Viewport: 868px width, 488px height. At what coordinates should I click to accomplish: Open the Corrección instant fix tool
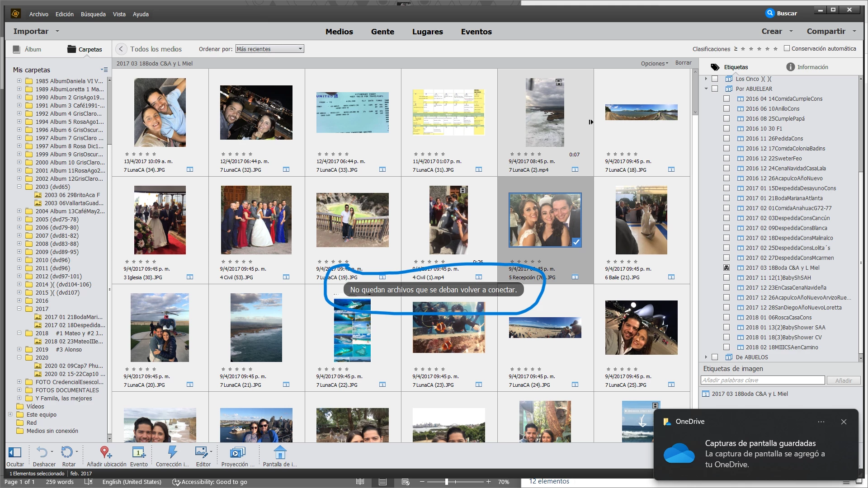172,452
